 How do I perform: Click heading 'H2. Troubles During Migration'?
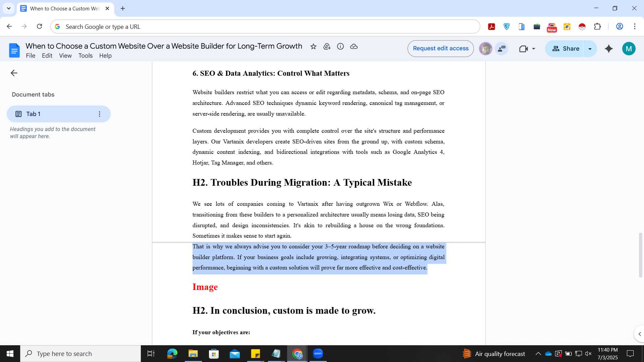click(302, 182)
